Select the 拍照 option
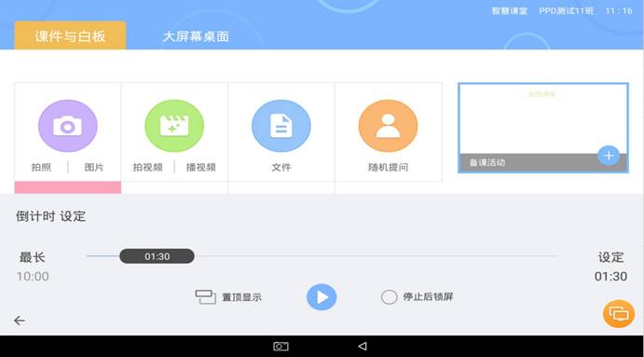Viewport: 644px width, 357px height. pyautogui.click(x=41, y=167)
